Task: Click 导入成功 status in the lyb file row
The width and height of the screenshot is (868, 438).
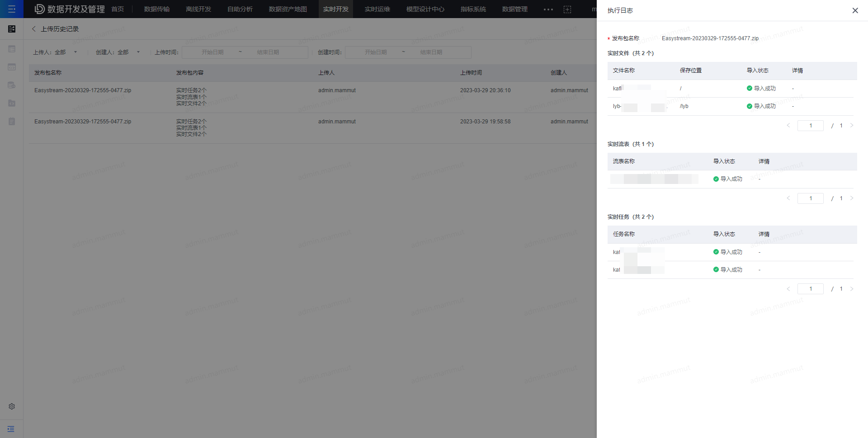Action: click(761, 106)
